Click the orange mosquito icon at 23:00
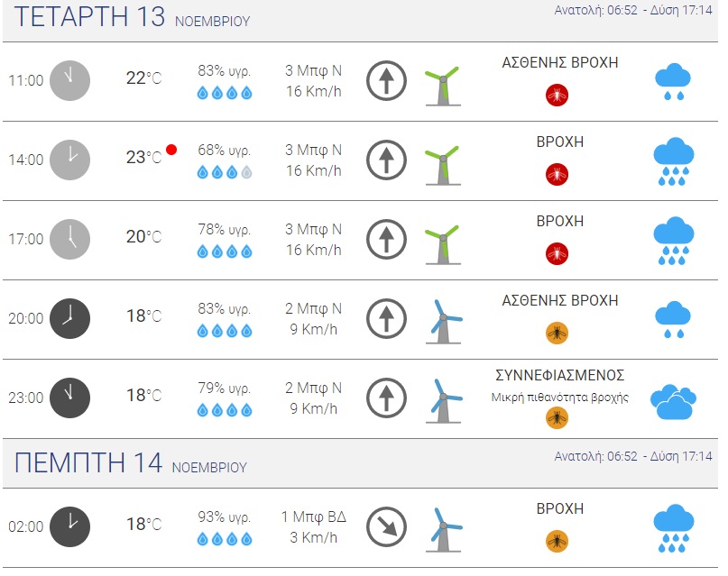 click(558, 418)
